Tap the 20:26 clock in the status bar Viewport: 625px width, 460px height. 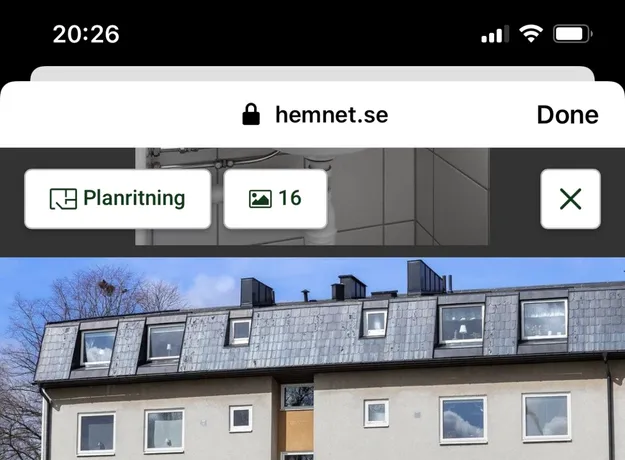click(x=86, y=34)
